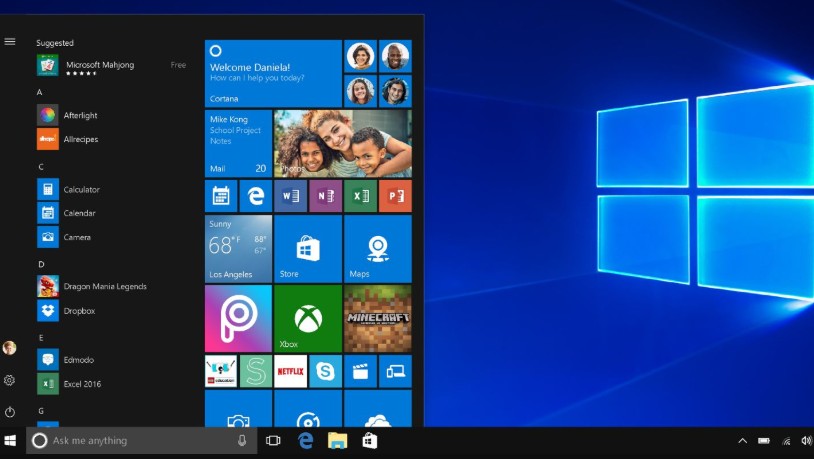Open the Calendar small tile

pyautogui.click(x=221, y=196)
